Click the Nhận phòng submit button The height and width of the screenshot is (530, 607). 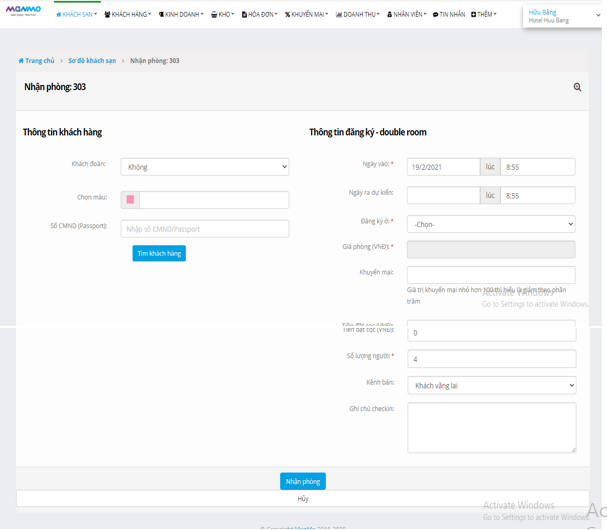tap(302, 481)
